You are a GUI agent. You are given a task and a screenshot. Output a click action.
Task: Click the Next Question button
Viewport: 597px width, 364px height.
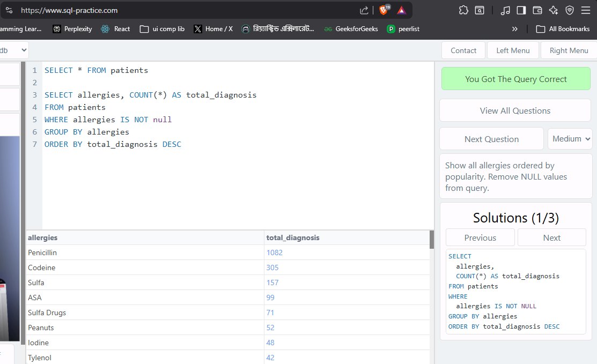[491, 138]
